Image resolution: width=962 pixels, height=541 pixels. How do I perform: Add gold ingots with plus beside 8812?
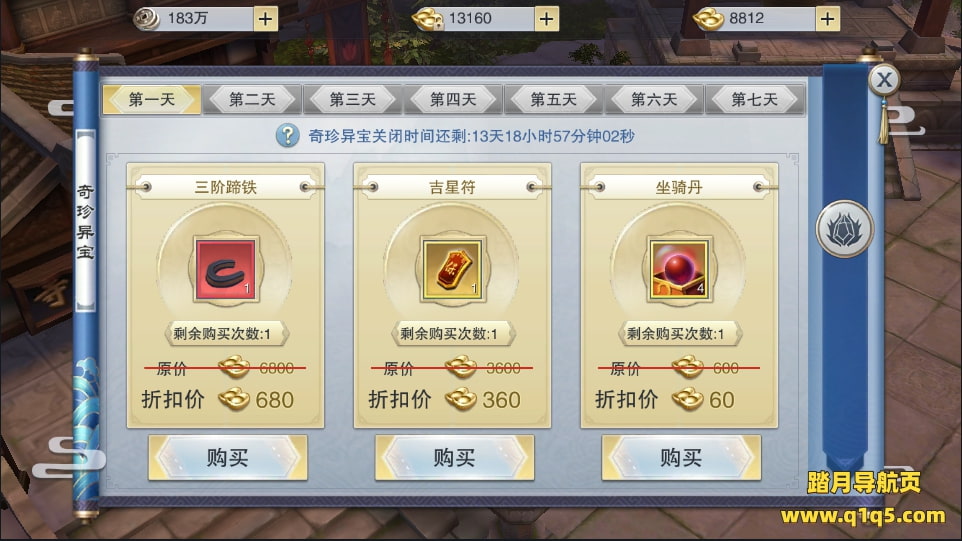pos(827,19)
